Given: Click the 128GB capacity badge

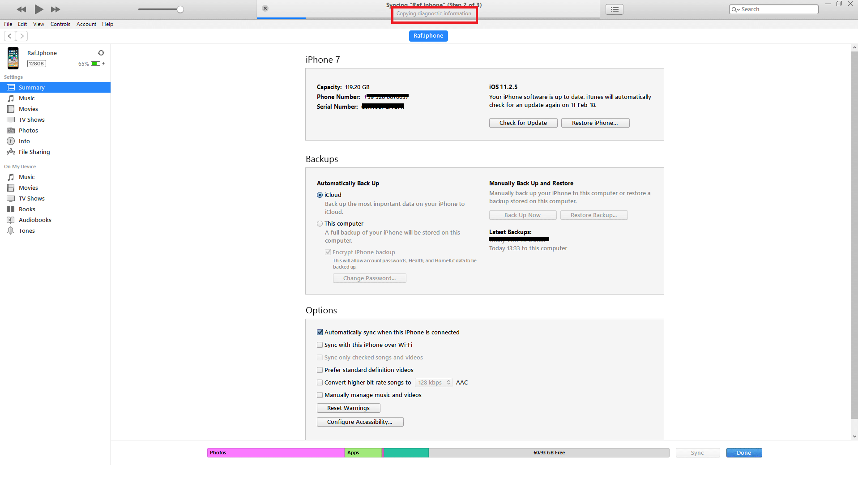Looking at the screenshot, I should tap(37, 64).
